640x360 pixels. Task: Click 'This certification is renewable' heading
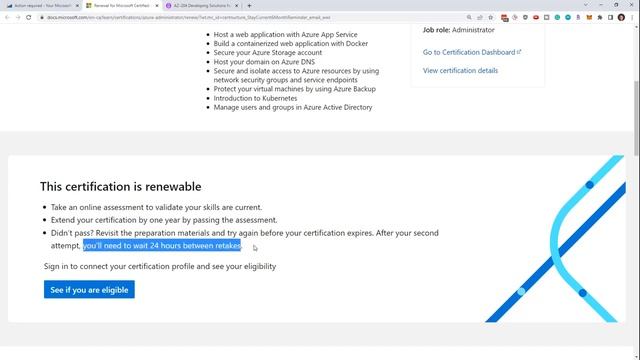[120, 187]
